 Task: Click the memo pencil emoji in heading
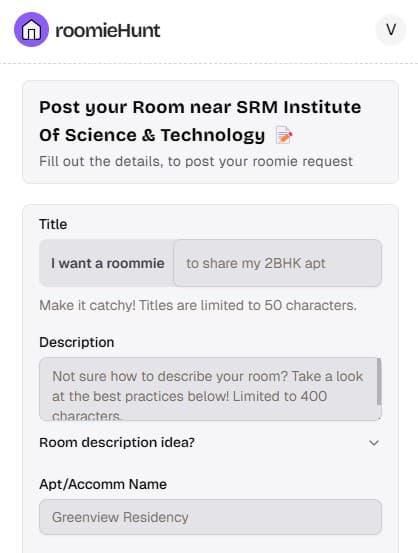pyautogui.click(x=284, y=135)
